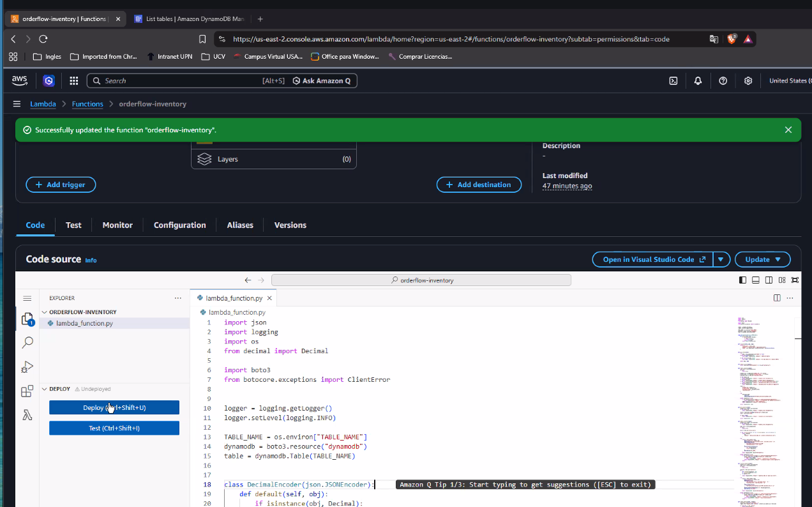
Task: Open the AWS services grid menu
Action: tap(74, 81)
